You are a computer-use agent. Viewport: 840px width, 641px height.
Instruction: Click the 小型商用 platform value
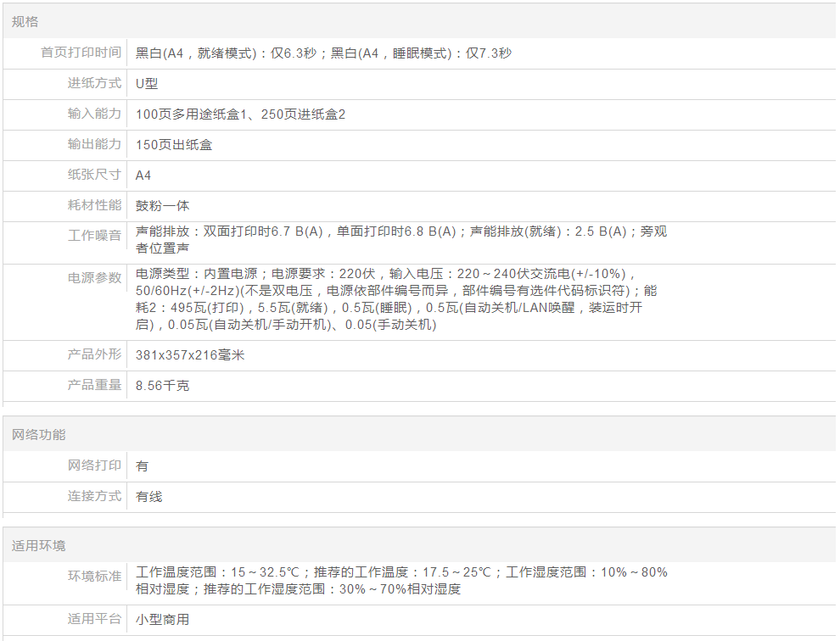pyautogui.click(x=163, y=620)
